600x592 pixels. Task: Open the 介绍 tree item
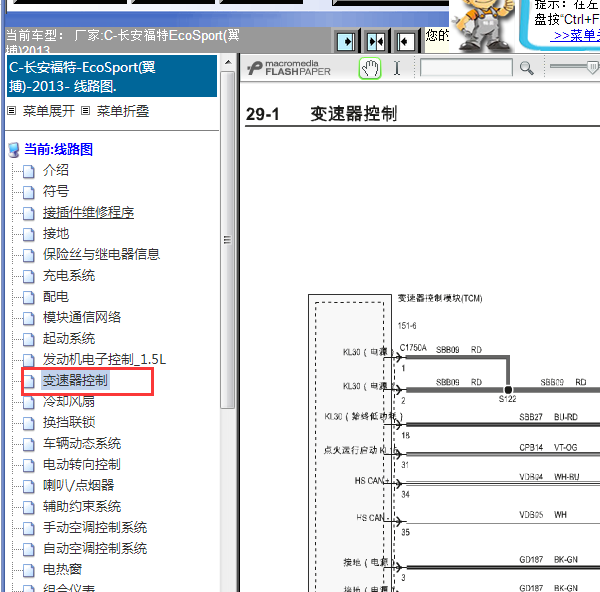pos(56,170)
